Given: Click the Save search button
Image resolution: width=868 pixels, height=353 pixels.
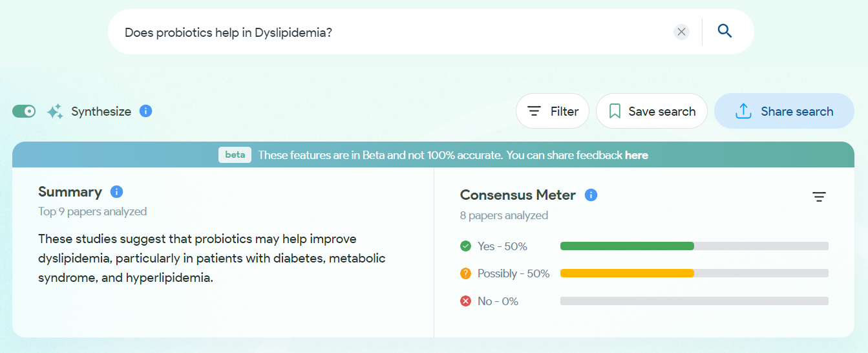Looking at the screenshot, I should 651,111.
